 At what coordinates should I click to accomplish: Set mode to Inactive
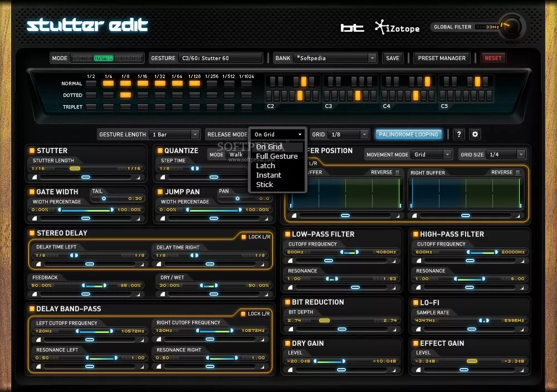(x=82, y=58)
